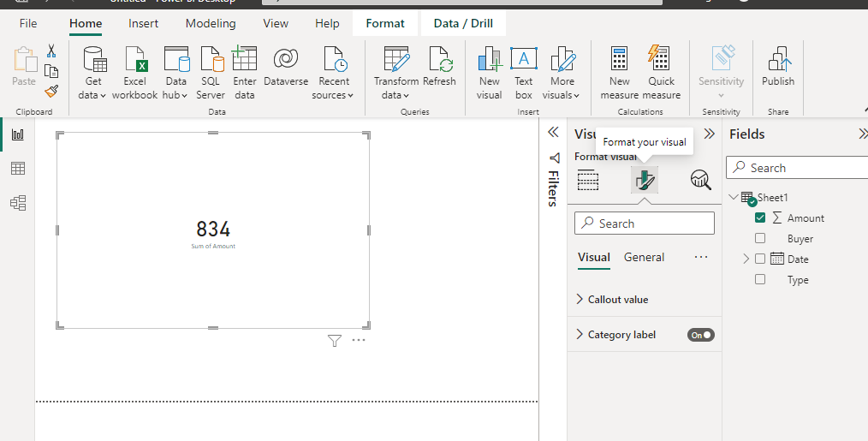Select the Visual formatting tab
Image resolution: width=868 pixels, height=441 pixels.
tap(594, 257)
